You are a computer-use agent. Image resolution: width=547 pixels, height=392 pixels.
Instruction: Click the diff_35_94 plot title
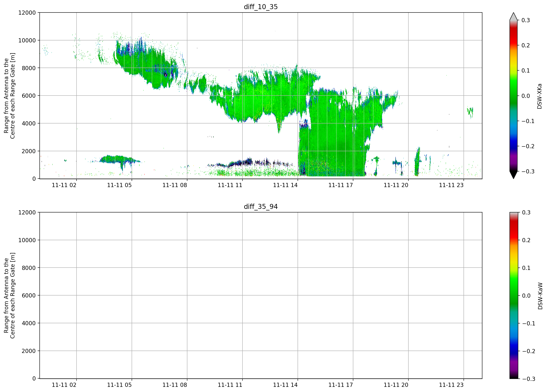(x=261, y=207)
